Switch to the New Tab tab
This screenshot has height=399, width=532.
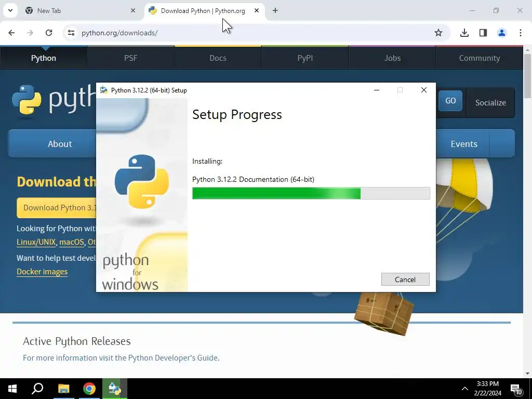(79, 11)
